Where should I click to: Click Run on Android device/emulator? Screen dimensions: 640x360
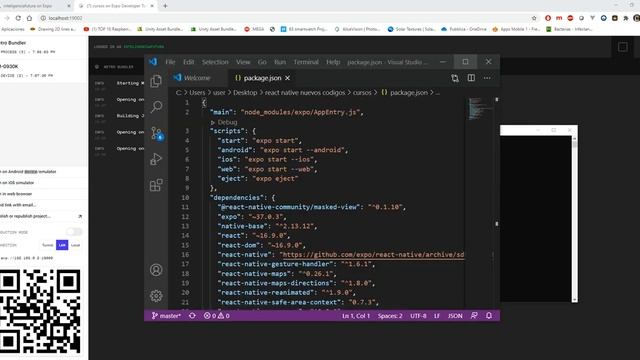click(x=29, y=172)
